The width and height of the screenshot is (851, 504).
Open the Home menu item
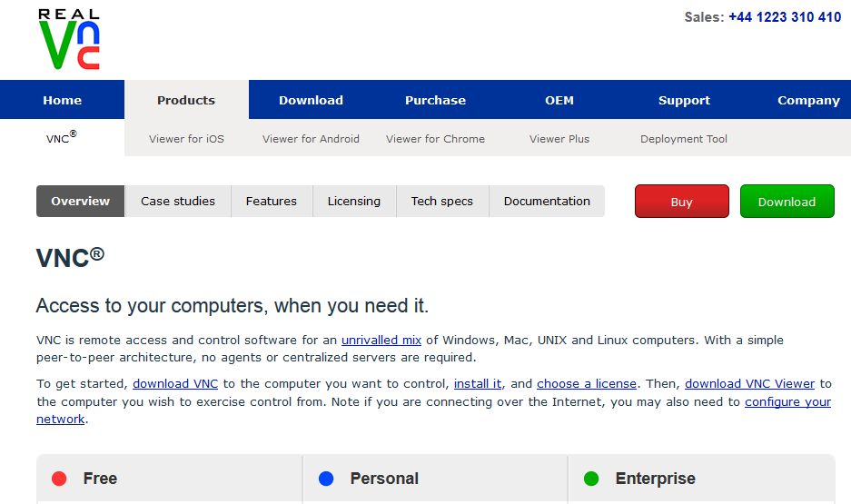[63, 100]
